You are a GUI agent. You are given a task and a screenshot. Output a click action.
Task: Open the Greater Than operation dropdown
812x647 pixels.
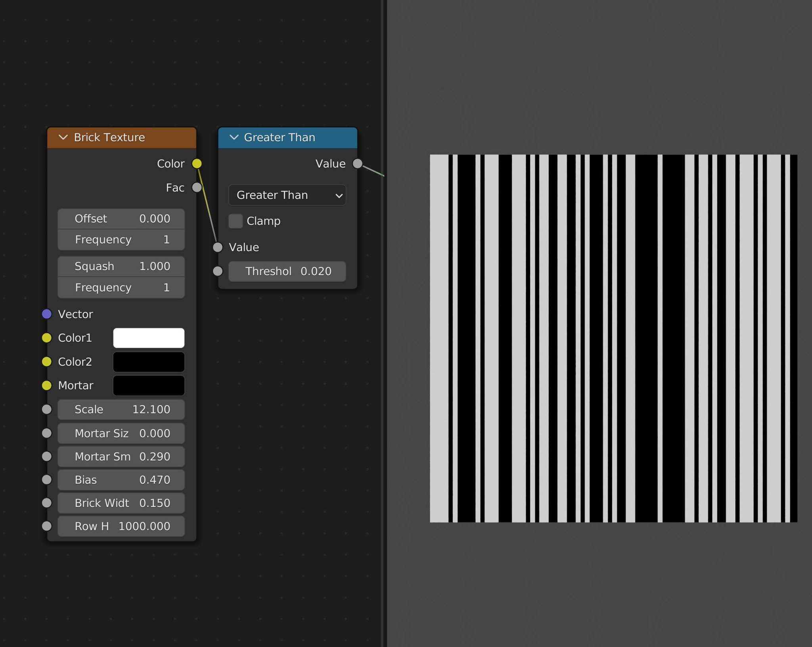pos(287,195)
